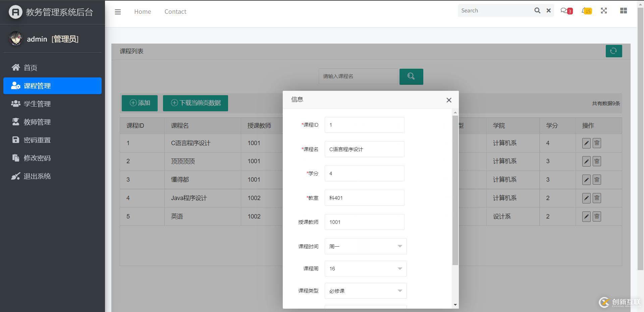The image size is (644, 312).
Task: Expand the 课程时间 dropdown showing 周一
Action: pos(366,246)
